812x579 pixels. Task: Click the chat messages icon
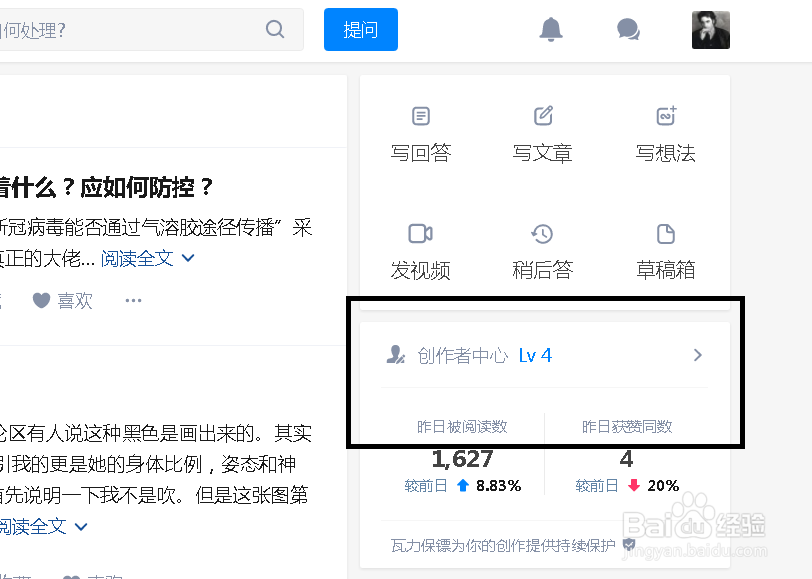(628, 29)
